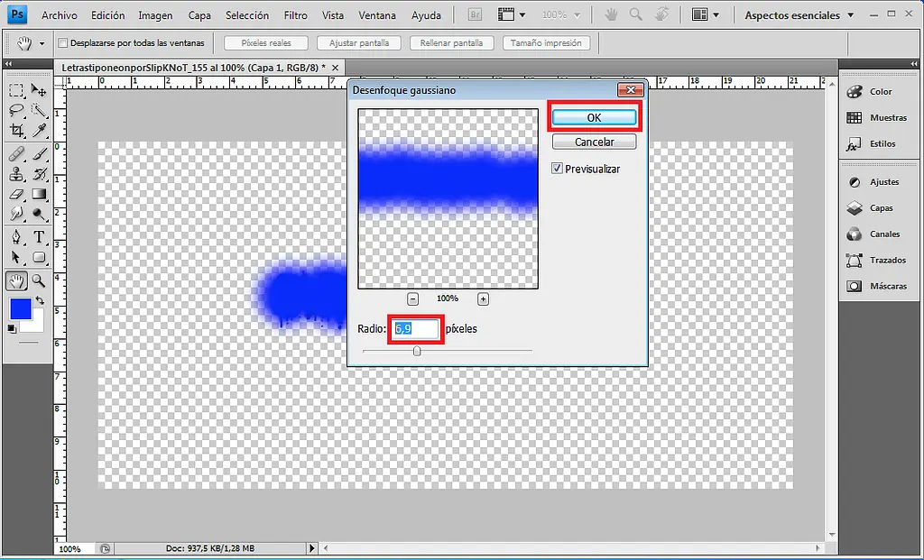Select the Move tool
Viewport: 924px width, 560px height.
(37, 91)
